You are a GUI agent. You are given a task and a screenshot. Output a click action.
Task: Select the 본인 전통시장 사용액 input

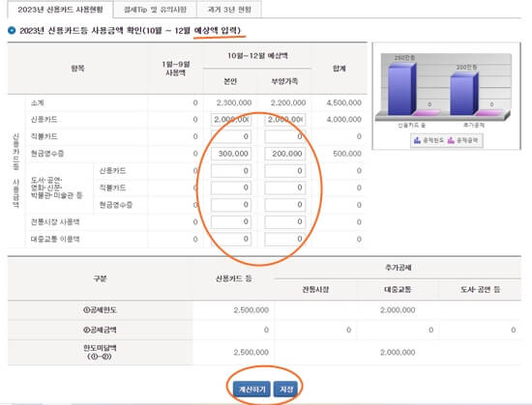coord(231,221)
